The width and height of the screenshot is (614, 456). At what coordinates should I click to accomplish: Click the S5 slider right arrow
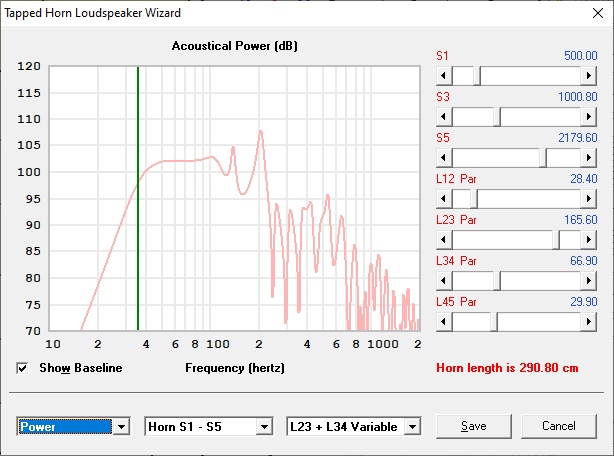[x=588, y=158]
